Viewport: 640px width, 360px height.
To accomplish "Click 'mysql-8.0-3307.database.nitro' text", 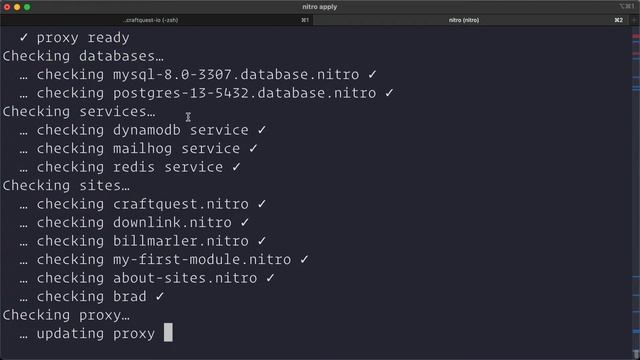I will (x=236, y=75).
